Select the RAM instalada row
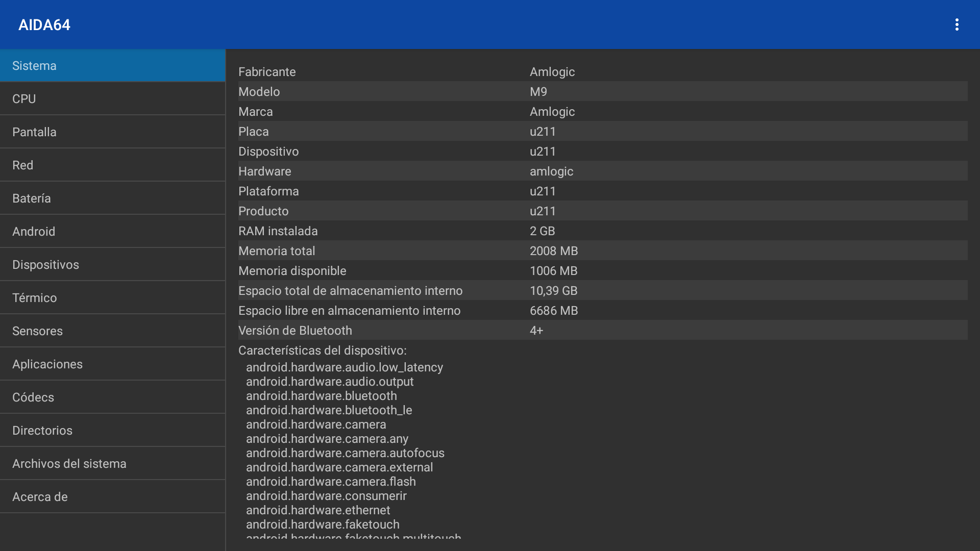This screenshot has width=980, height=551. (602, 231)
